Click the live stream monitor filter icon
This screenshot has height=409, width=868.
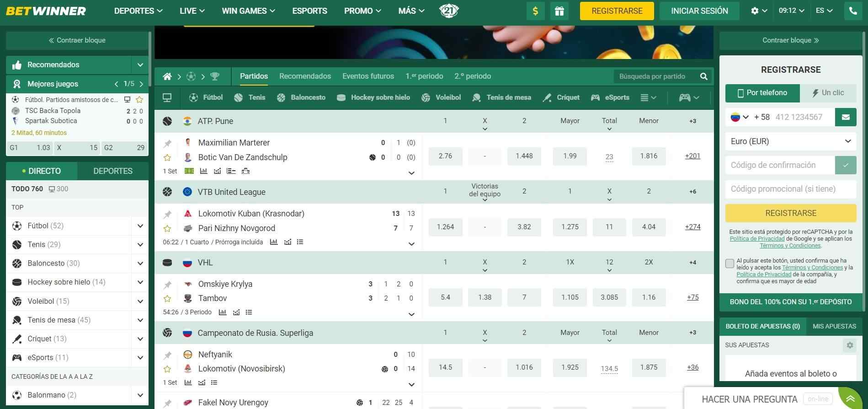pyautogui.click(x=167, y=97)
